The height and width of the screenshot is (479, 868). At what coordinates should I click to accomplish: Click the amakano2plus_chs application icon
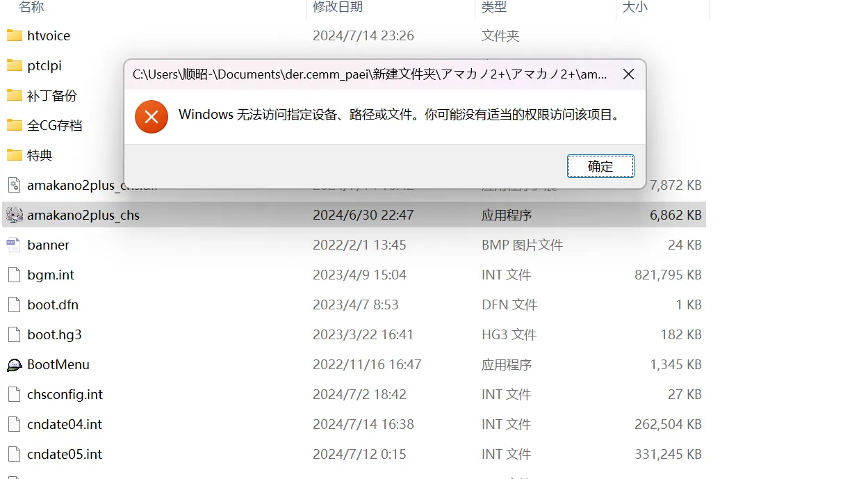pyautogui.click(x=15, y=215)
